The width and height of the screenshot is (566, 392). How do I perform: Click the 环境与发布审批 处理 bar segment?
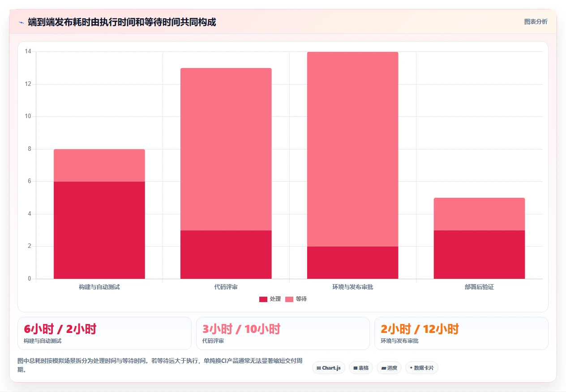pos(353,263)
